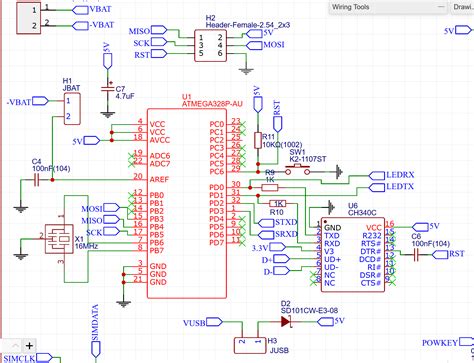
Task: Select the VBAT net port symbol
Action: tap(80, 10)
